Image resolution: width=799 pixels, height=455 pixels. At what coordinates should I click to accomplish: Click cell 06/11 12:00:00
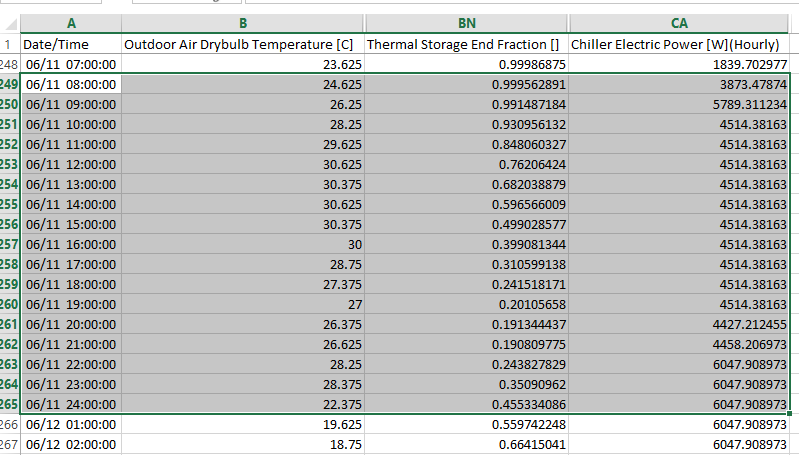(71, 165)
